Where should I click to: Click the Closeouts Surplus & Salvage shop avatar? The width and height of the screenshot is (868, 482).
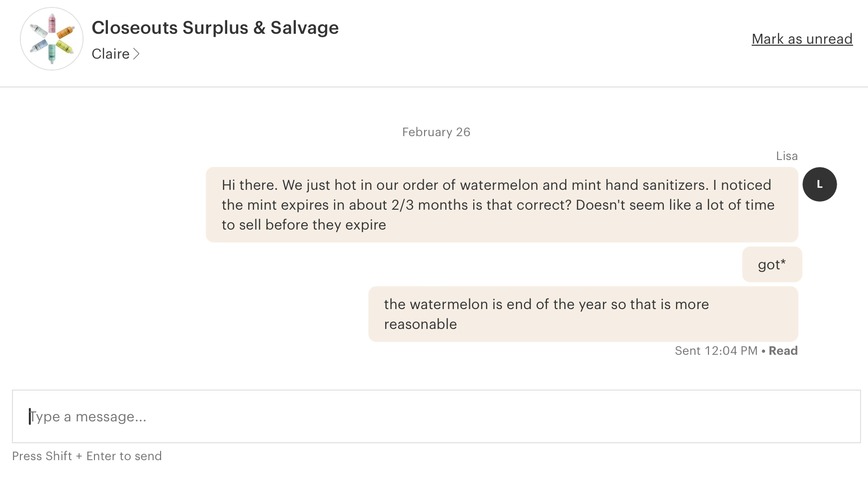(x=52, y=39)
